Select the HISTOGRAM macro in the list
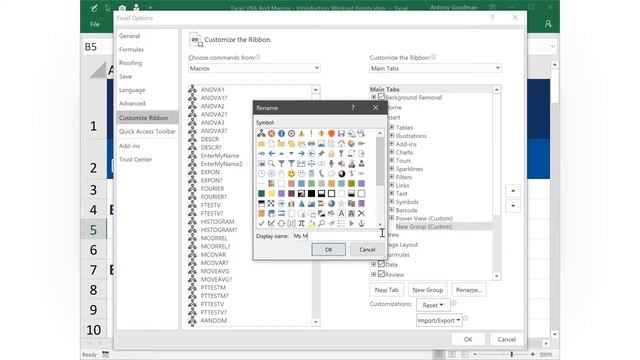The width and height of the screenshot is (640, 360). click(218, 222)
